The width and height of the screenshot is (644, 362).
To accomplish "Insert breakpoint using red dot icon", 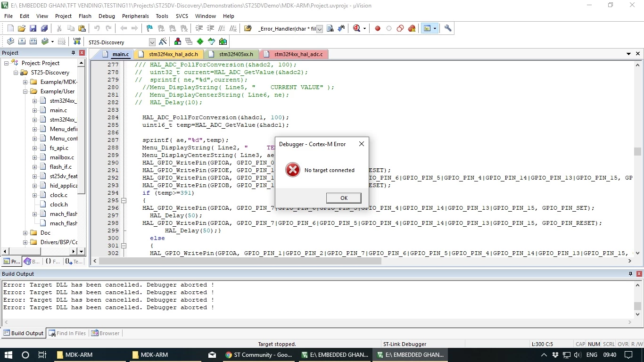I will point(378,28).
